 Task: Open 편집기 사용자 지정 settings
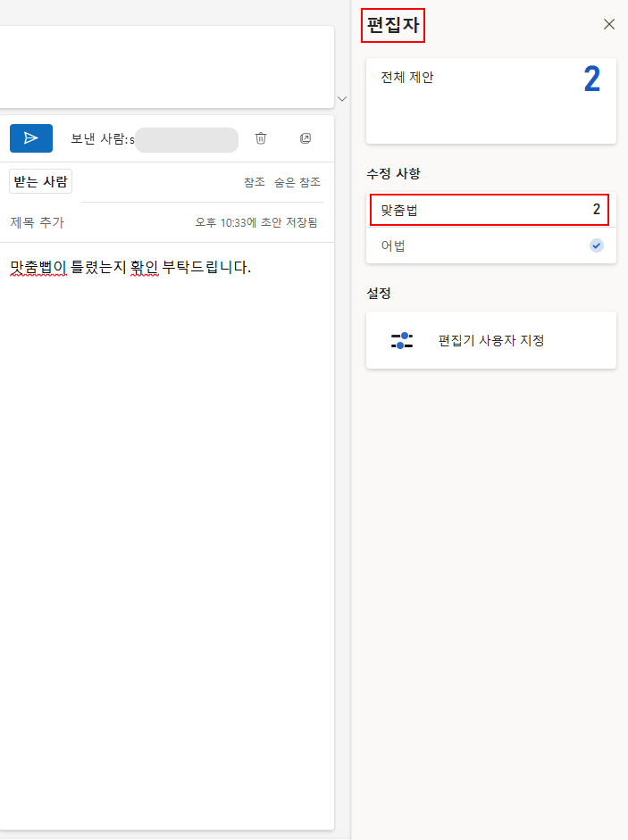[490, 340]
